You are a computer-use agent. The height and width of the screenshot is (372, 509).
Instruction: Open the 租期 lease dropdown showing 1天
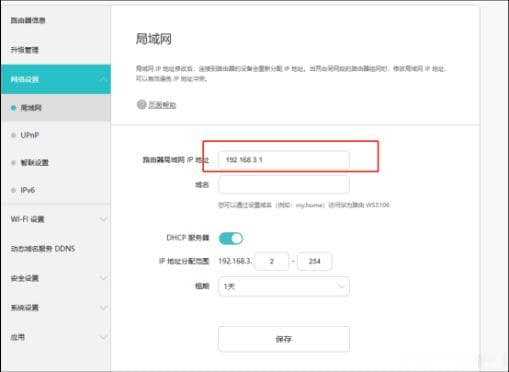284,286
